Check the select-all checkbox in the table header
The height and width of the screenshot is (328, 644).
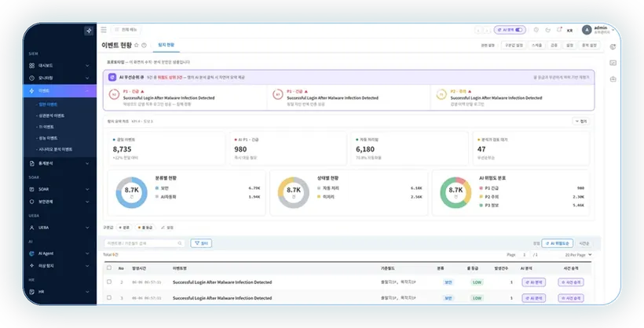[109, 268]
